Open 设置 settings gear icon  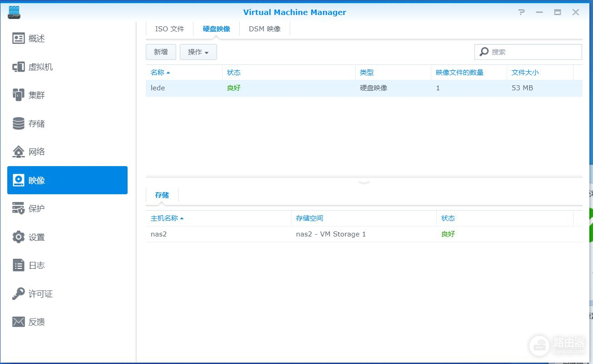pos(19,237)
